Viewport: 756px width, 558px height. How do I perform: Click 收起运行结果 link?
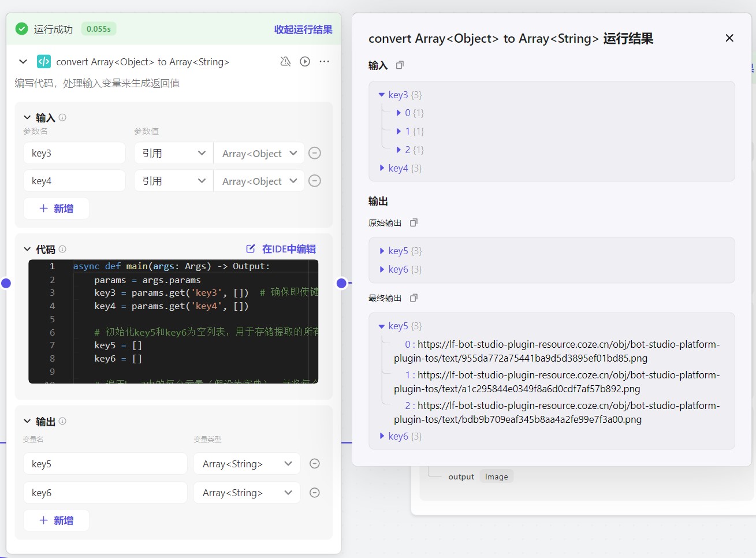303,29
